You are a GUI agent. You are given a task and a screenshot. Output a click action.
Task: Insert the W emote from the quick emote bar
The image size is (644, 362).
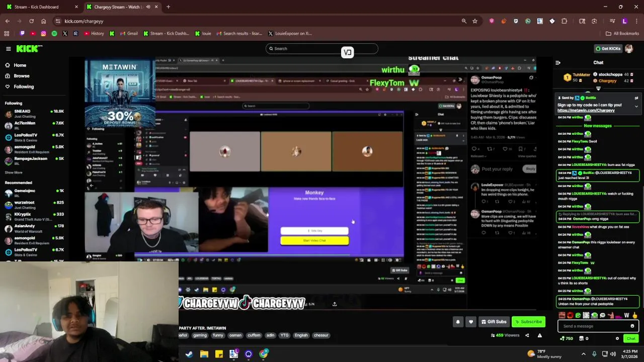coord(627,315)
